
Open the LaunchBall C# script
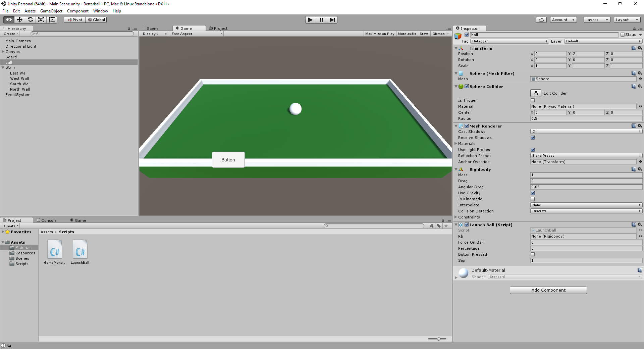pos(80,252)
